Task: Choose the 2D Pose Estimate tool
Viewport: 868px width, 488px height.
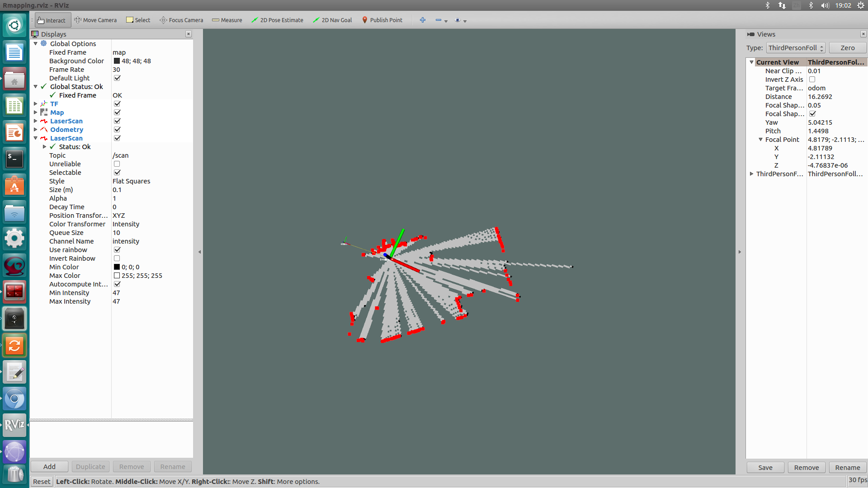Action: point(277,20)
